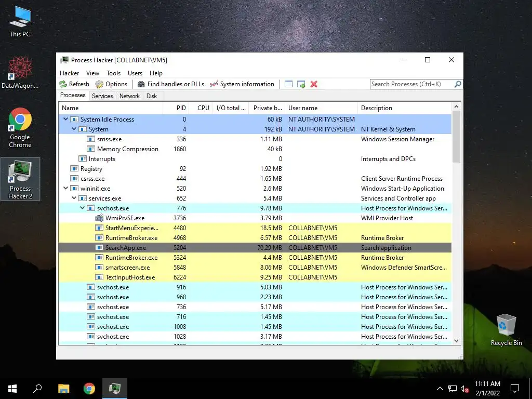Collapse the services.exe tree node

click(x=74, y=198)
